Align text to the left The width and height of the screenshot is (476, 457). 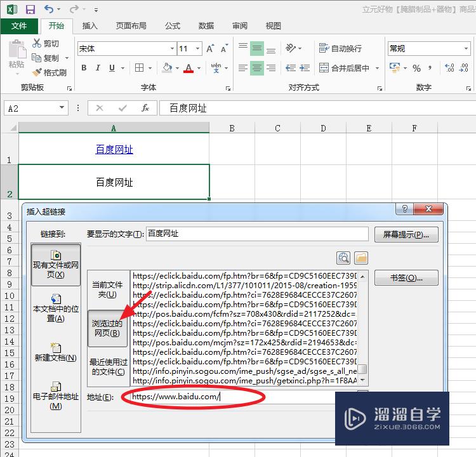coord(243,68)
